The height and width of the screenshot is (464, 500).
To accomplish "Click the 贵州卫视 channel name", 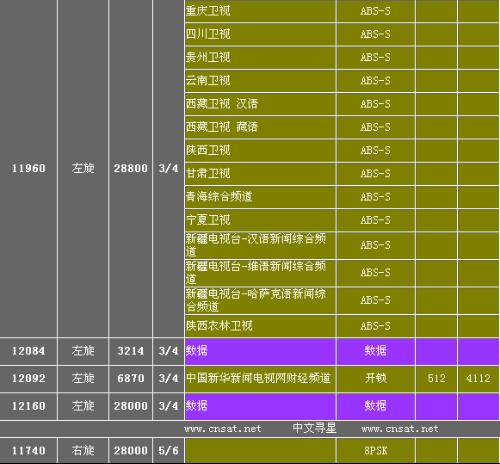I will (x=208, y=57).
